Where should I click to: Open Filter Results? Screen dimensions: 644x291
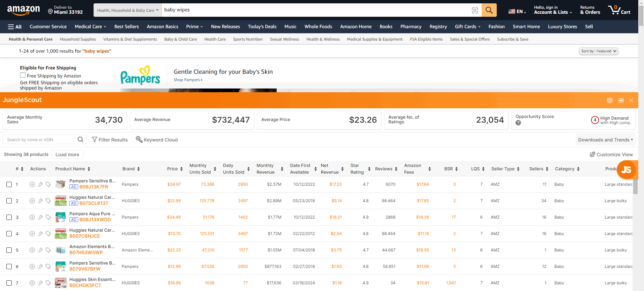[110, 140]
